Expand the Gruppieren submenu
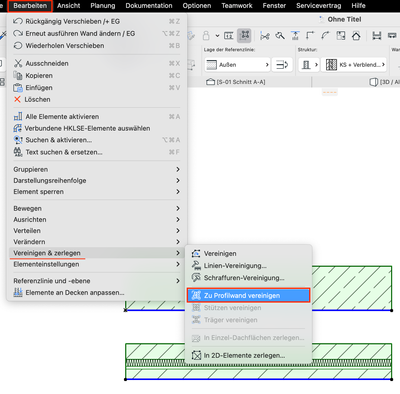Screen dimensions: 400x394 point(97,169)
